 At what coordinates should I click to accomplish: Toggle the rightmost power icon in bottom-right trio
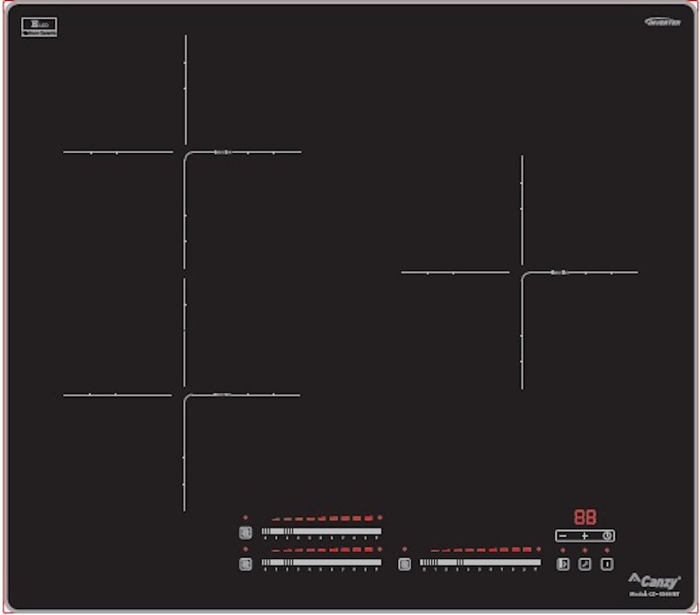[x=606, y=564]
